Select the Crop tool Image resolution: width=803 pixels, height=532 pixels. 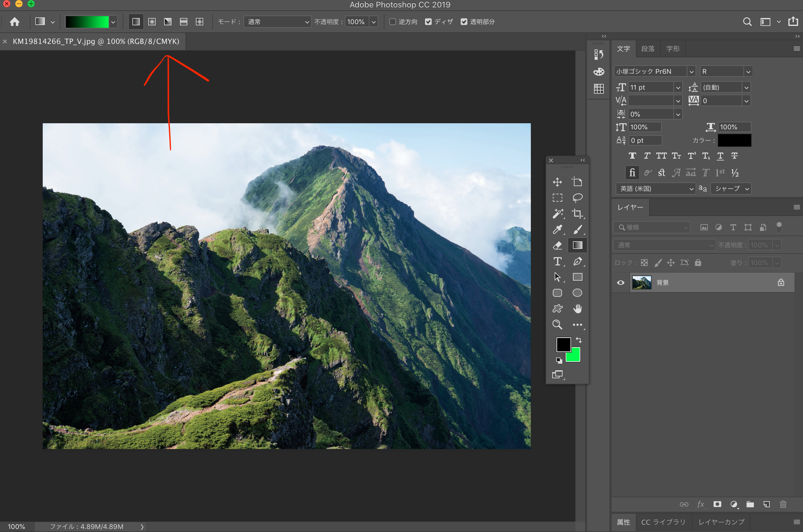pyautogui.click(x=577, y=214)
